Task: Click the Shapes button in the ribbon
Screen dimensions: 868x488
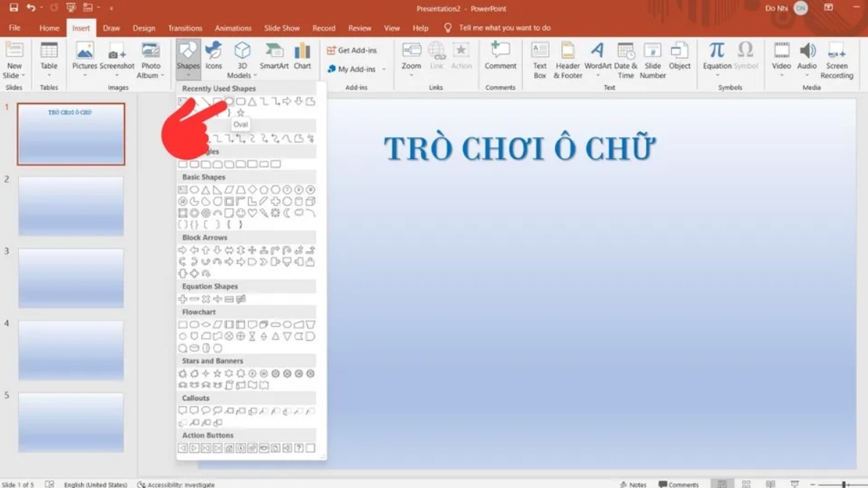Action: coord(187,58)
